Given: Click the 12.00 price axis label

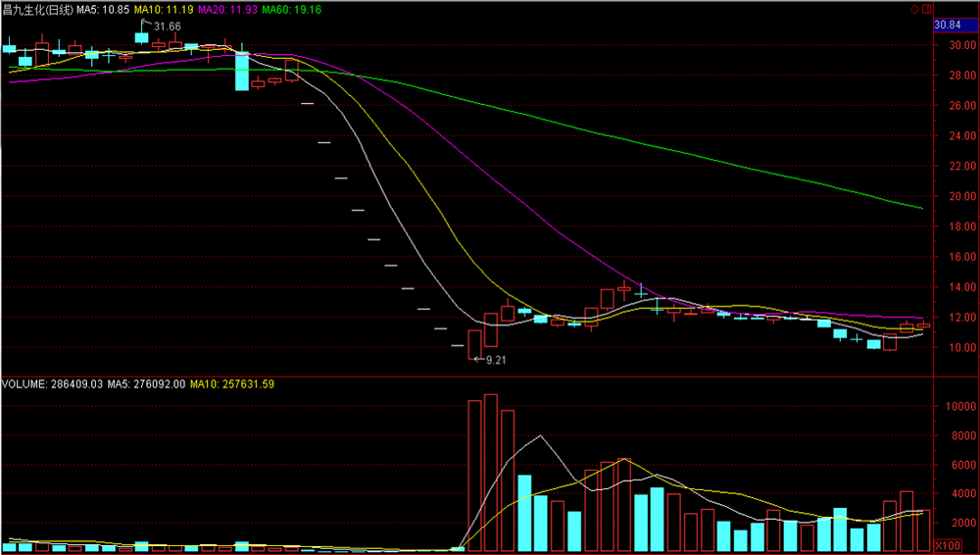Looking at the screenshot, I should click(x=962, y=318).
